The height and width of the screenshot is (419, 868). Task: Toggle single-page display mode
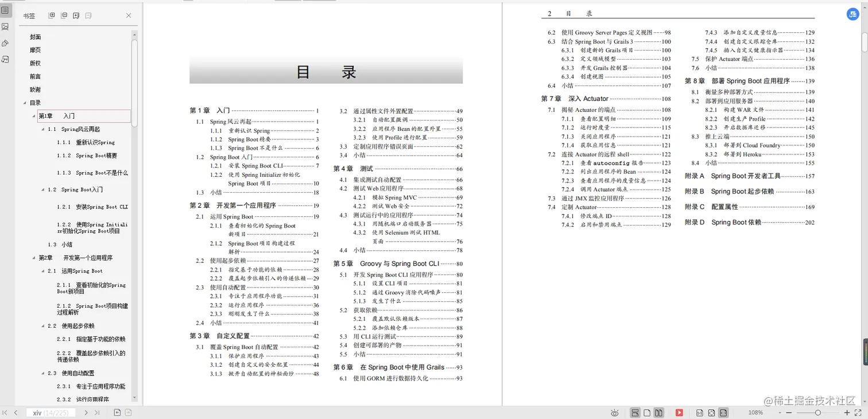click(647, 412)
